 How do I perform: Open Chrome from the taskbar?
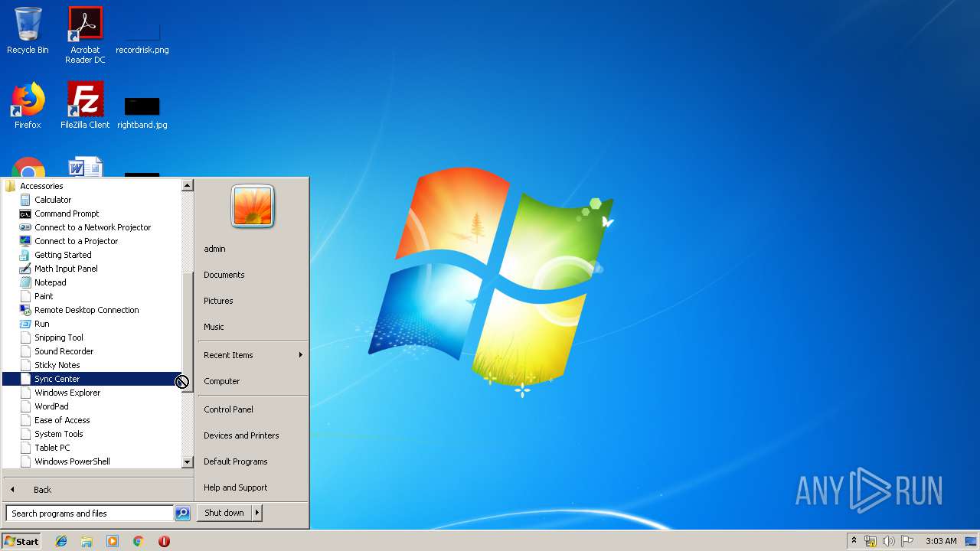click(x=139, y=541)
